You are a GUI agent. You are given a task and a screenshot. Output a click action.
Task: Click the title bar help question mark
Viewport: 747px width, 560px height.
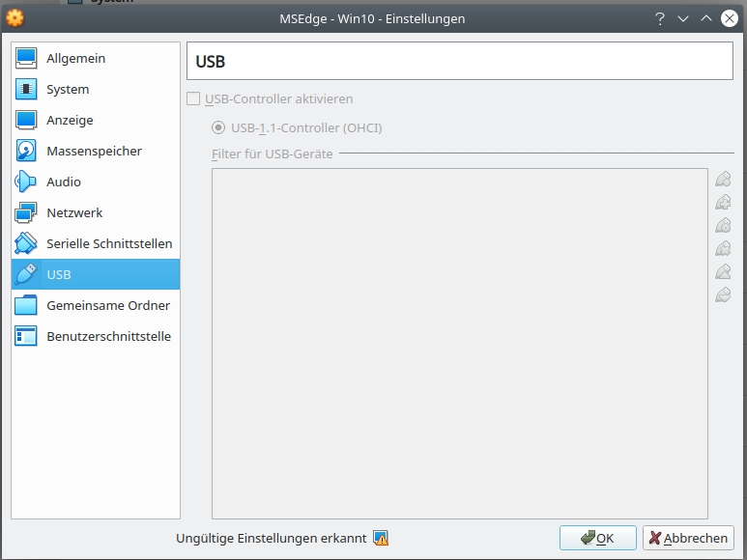click(660, 18)
